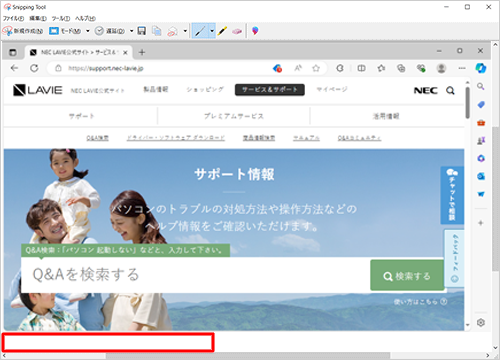
Task: Open the ヘルプ (Help) menu
Action: [x=85, y=18]
